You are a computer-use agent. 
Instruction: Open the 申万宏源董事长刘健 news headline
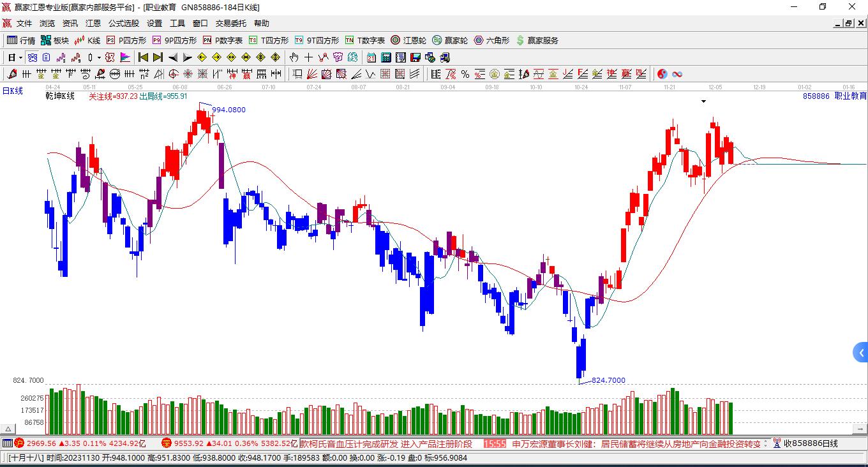[637, 443]
